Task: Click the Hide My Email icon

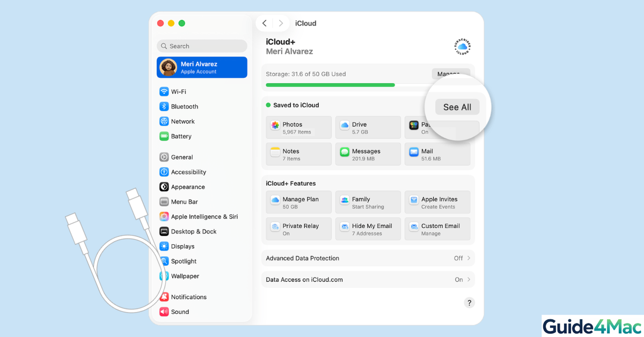Action: click(x=344, y=226)
